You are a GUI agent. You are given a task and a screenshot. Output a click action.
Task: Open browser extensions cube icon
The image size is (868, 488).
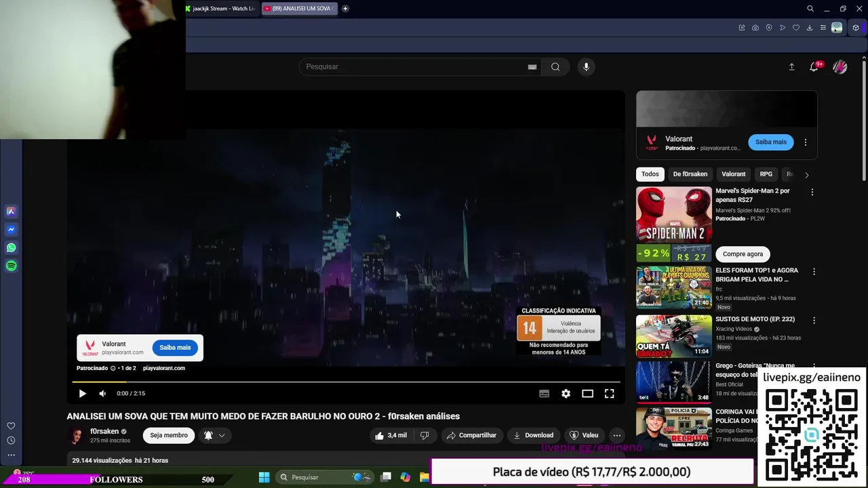coord(856,28)
